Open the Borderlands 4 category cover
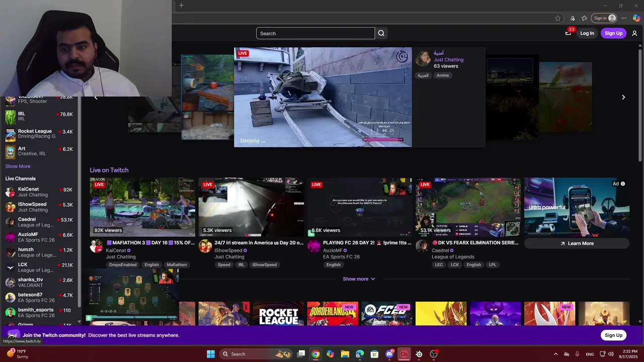This screenshot has height=362, width=644. pyautogui.click(x=333, y=314)
